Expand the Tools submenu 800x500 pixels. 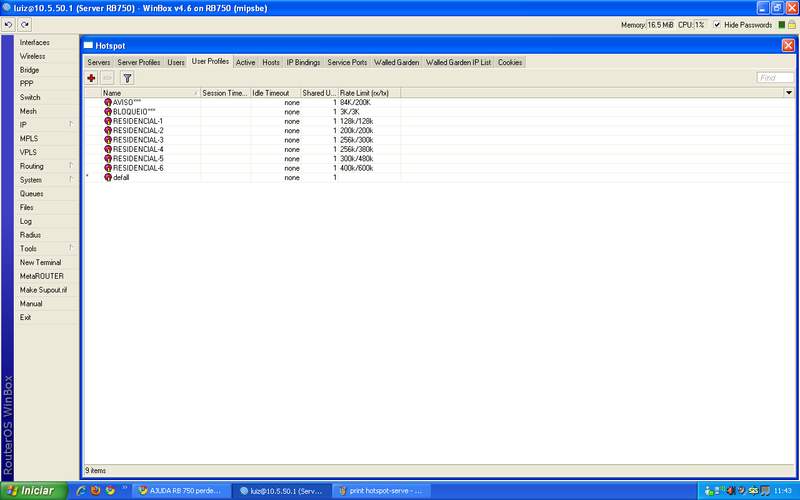pyautogui.click(x=71, y=248)
